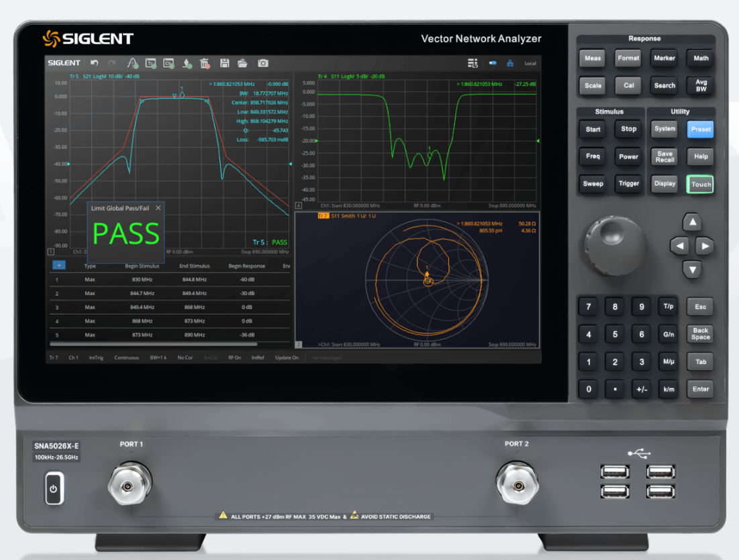Click the Sweep key

coord(593,184)
